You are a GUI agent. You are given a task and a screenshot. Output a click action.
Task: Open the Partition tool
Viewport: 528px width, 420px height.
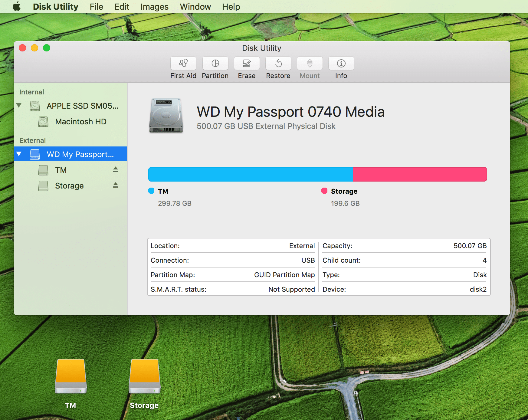[x=215, y=63]
